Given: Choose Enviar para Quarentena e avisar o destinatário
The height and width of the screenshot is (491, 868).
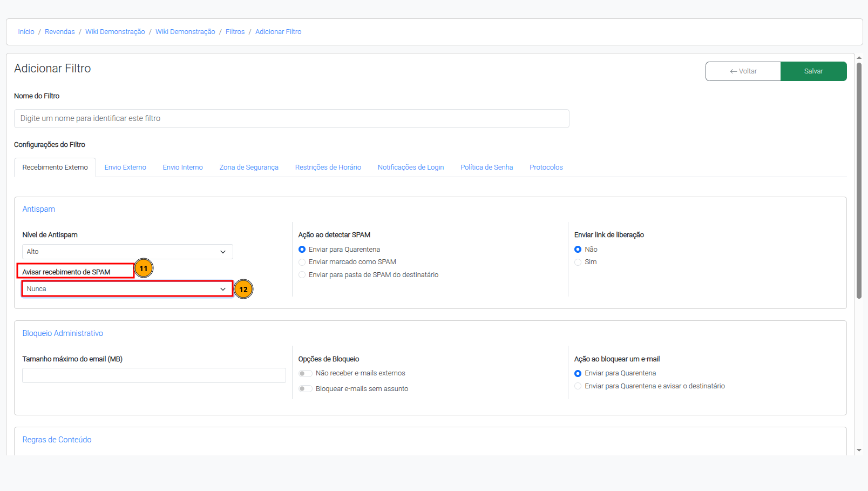Looking at the screenshot, I should (578, 386).
